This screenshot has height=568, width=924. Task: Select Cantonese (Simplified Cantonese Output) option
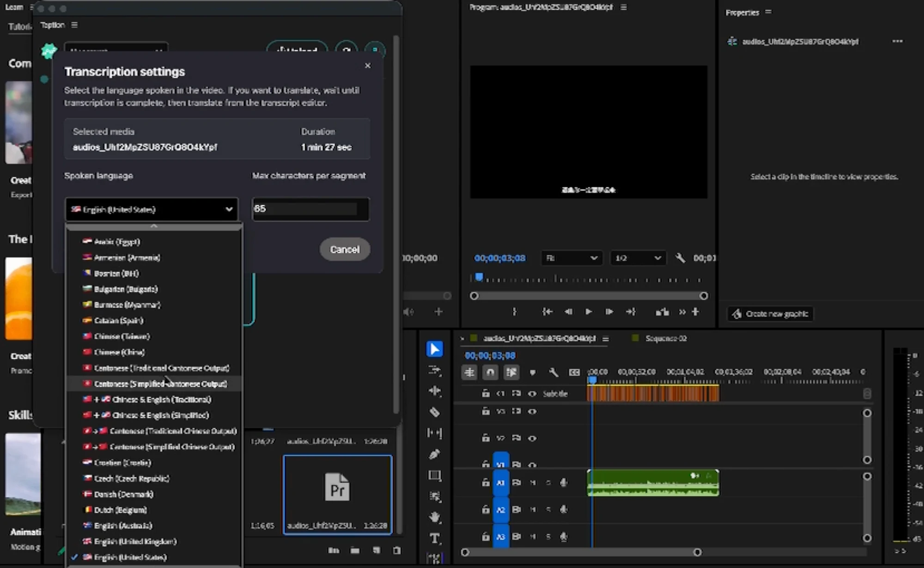coord(154,384)
